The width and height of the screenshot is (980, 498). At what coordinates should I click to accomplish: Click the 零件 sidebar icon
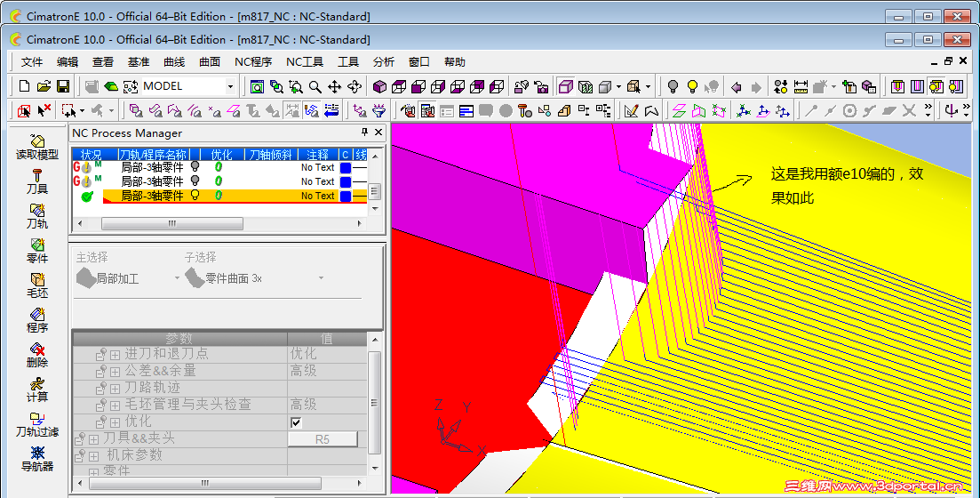(37, 252)
